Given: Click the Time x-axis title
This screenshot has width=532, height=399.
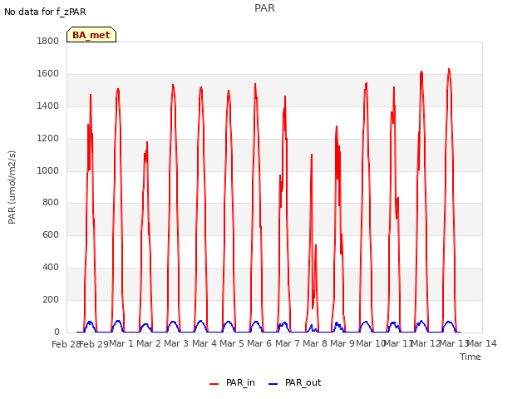Looking at the screenshot, I should (x=470, y=357).
